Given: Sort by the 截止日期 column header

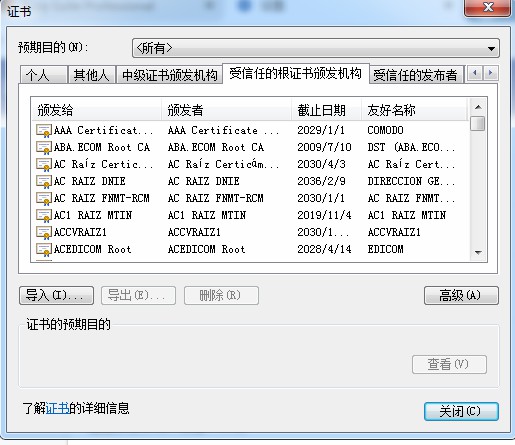Looking at the screenshot, I should [326, 110].
